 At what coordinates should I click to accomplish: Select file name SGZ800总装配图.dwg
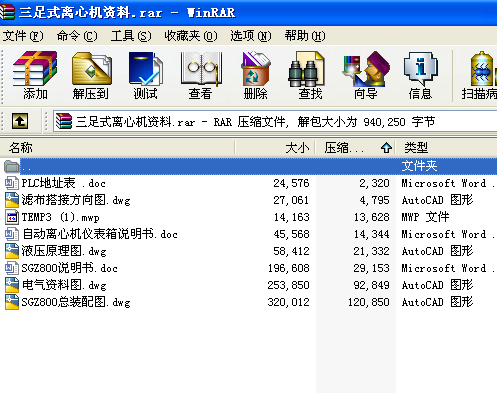(76, 302)
